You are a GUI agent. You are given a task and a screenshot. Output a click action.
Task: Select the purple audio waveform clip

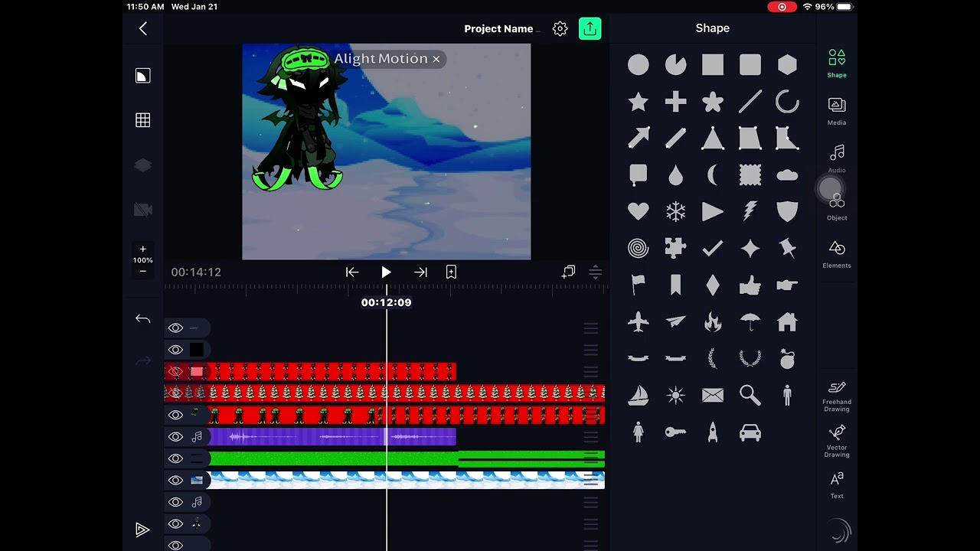(332, 437)
